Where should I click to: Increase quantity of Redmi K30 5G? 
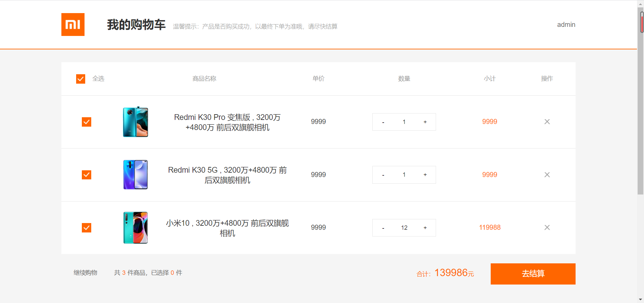tap(425, 175)
